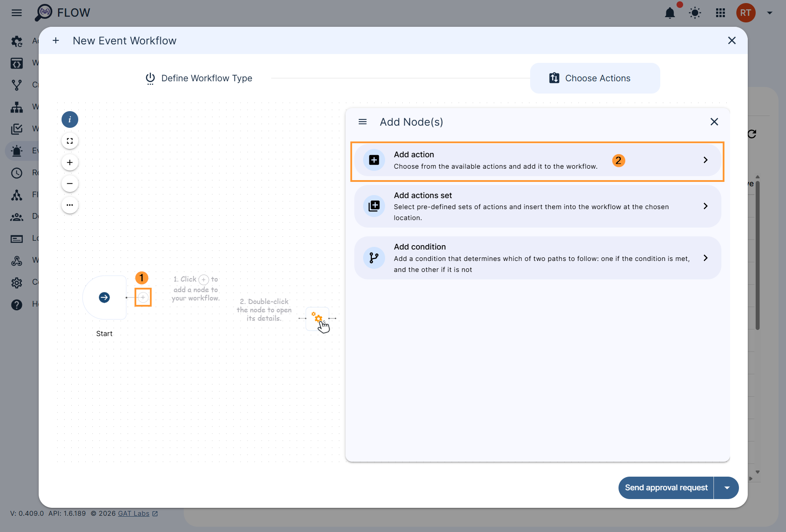
Task: Open the settings gear in the sidebar
Action: click(17, 282)
